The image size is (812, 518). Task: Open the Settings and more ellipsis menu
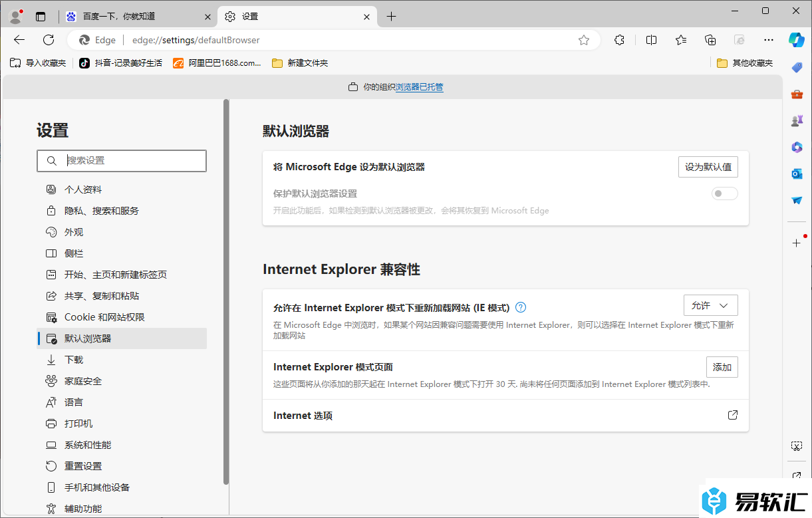click(769, 40)
